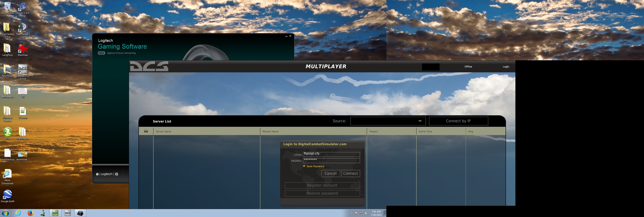
Task: Switch to the green DCS taskbar window
Action: [x=55, y=213]
